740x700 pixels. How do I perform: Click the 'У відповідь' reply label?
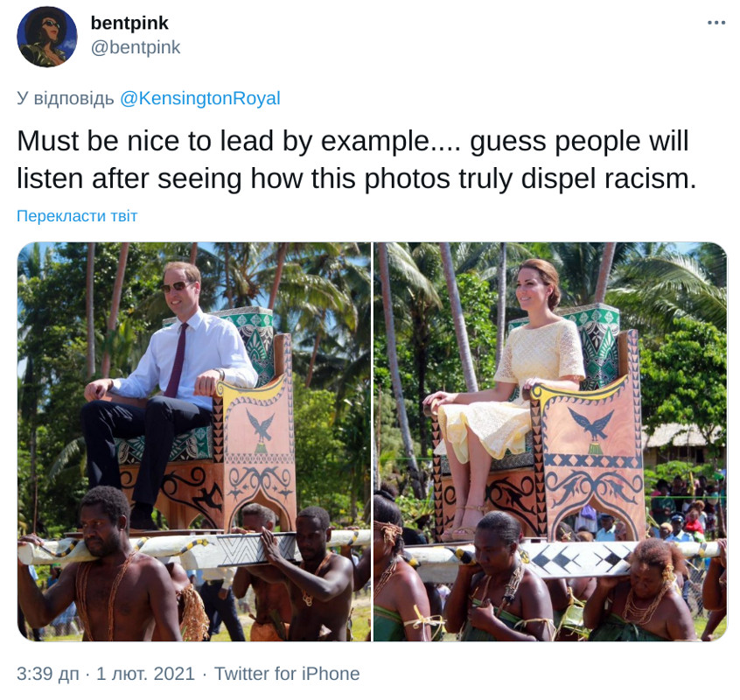coord(65,98)
